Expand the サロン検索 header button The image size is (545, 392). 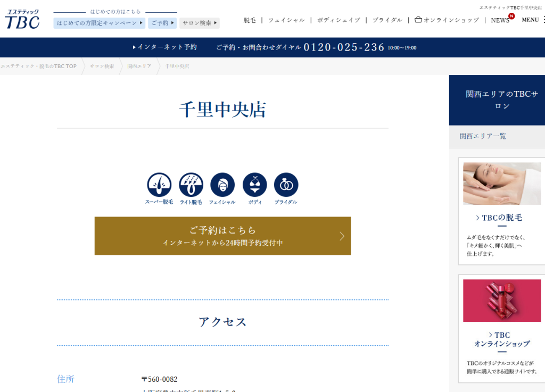click(x=200, y=23)
